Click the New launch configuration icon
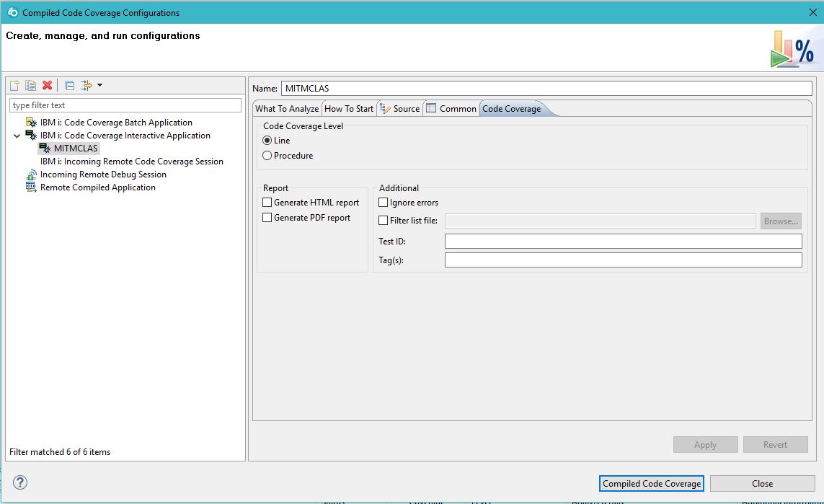 point(14,85)
